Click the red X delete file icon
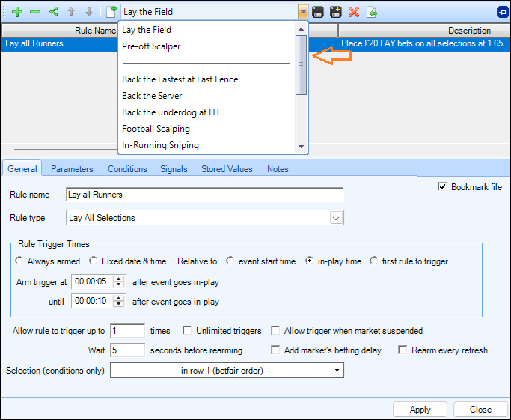Image resolution: width=511 pixels, height=420 pixels. coord(354,12)
